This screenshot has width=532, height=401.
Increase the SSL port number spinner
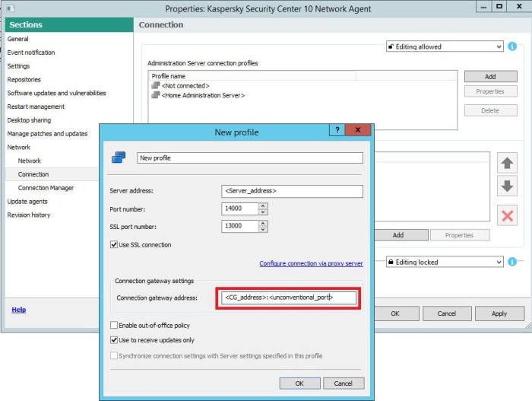pyautogui.click(x=263, y=223)
